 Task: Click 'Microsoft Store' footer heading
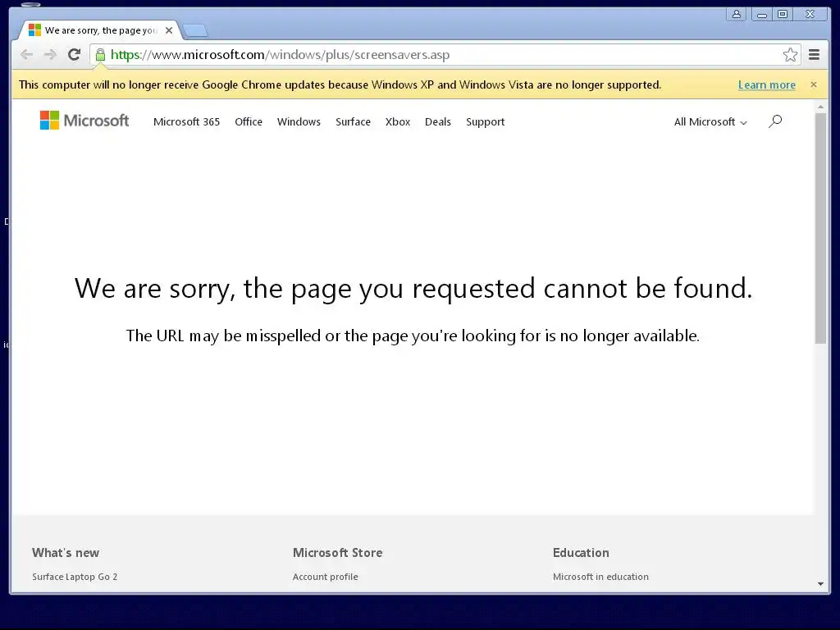click(337, 553)
